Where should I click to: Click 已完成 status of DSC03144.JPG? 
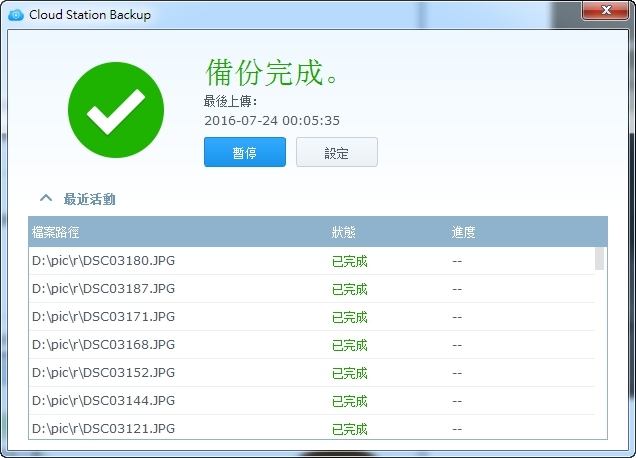[x=350, y=401]
